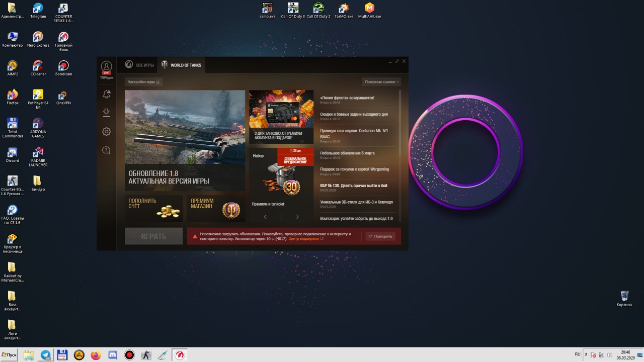Open launcher settings gear icon

click(106, 132)
